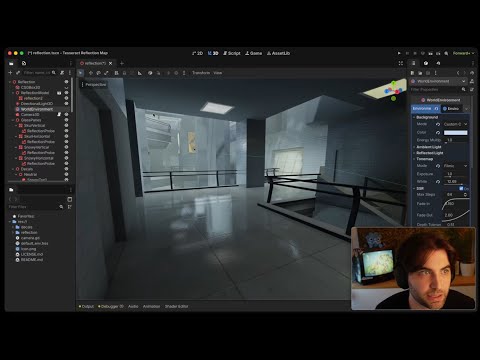Click the new resource icon in Inspector toolbar
The image size is (480, 360).
(x=413, y=73)
